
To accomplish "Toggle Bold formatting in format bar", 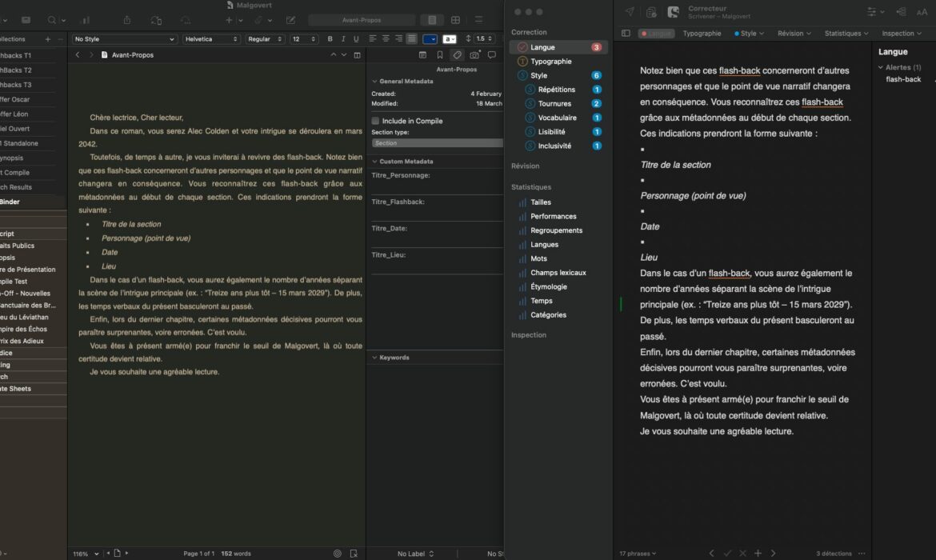I will click(x=330, y=38).
